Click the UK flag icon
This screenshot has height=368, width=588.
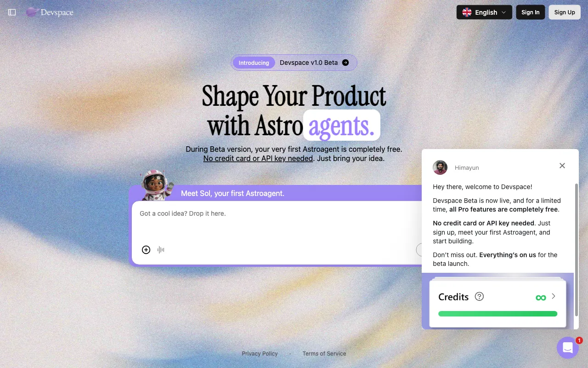467,12
